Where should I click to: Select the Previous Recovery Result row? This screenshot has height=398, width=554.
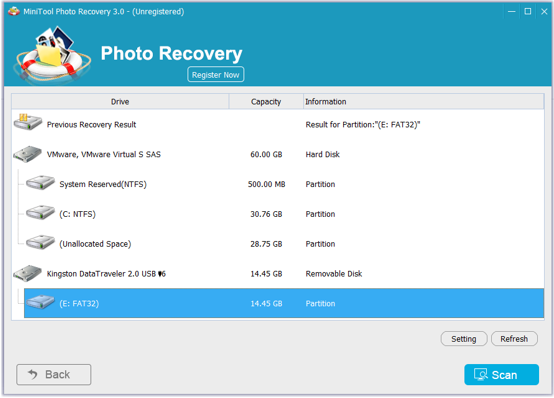(278, 124)
